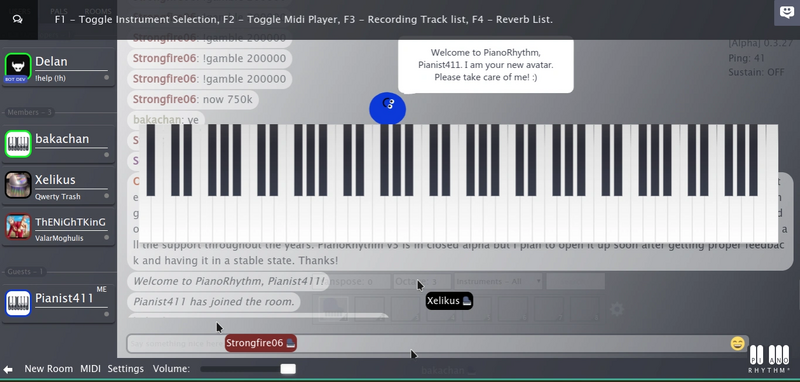Click the Pianist411 username in user list

click(x=64, y=298)
